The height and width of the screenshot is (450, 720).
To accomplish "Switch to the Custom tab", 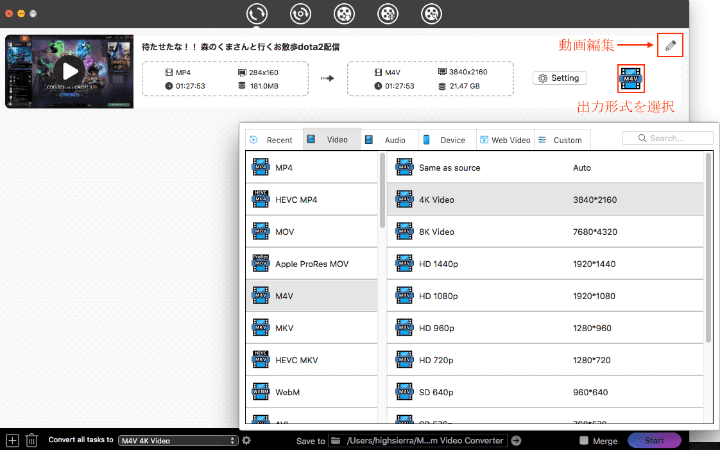I will pyautogui.click(x=562, y=140).
